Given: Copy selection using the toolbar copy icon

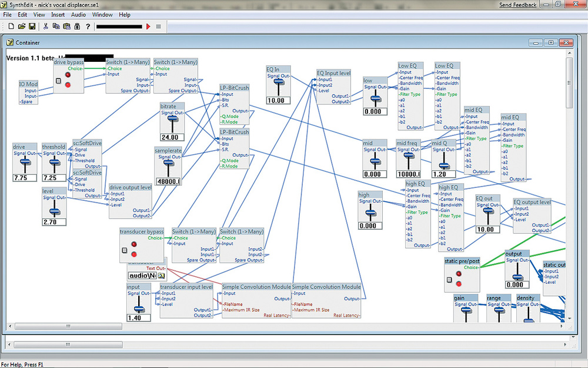Looking at the screenshot, I should click(x=56, y=26).
